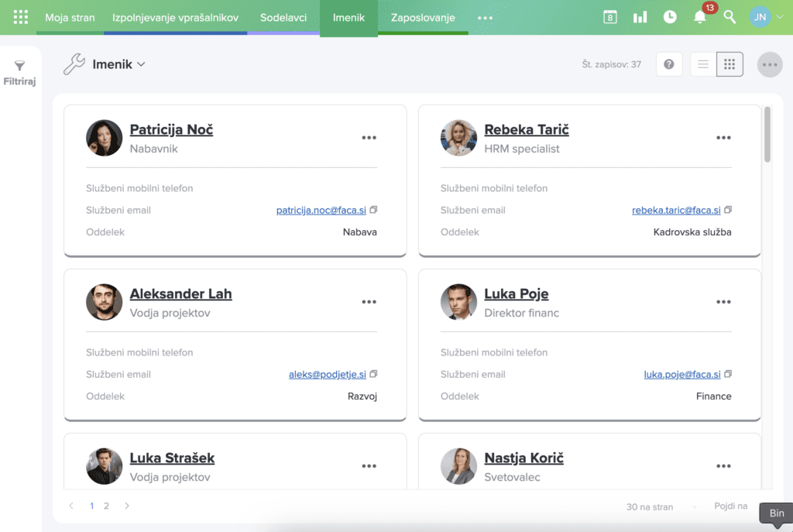Click the clock time tracking icon
This screenshot has height=532, width=793.
(x=670, y=17)
